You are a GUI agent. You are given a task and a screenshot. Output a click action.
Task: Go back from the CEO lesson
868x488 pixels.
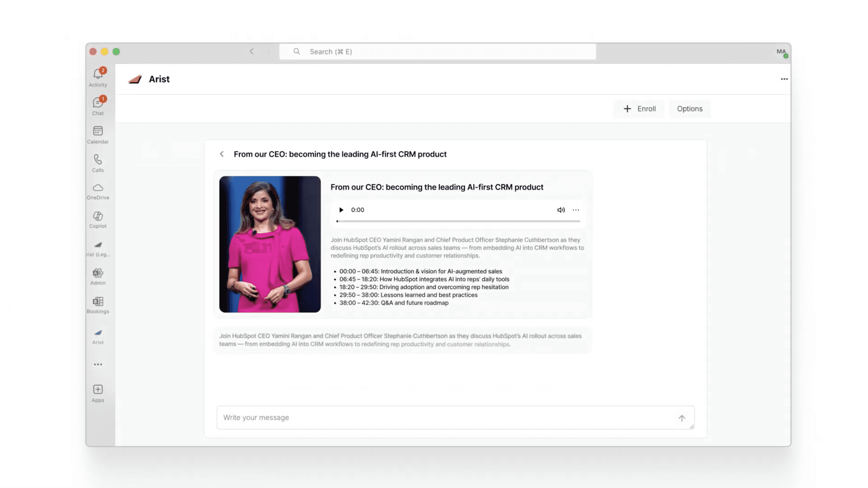click(222, 154)
